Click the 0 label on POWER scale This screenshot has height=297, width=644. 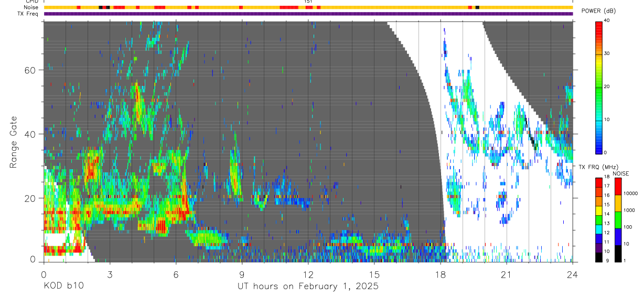pyautogui.click(x=606, y=152)
